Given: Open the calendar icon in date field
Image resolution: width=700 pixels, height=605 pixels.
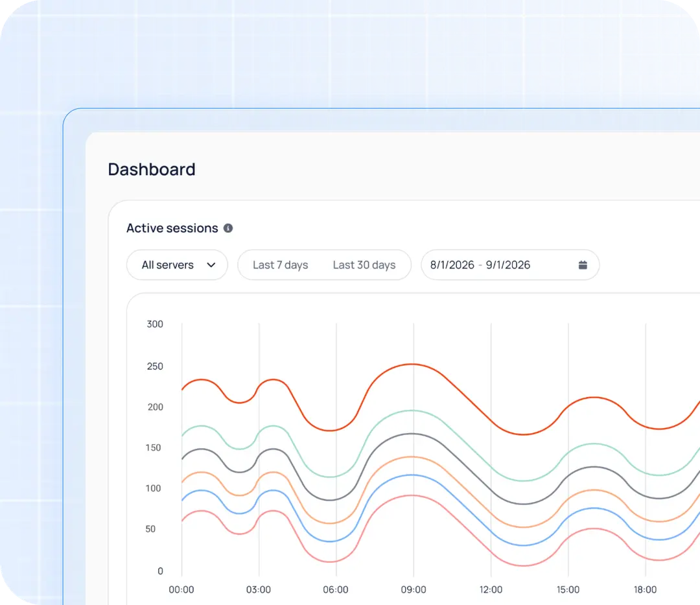Looking at the screenshot, I should 583,265.
